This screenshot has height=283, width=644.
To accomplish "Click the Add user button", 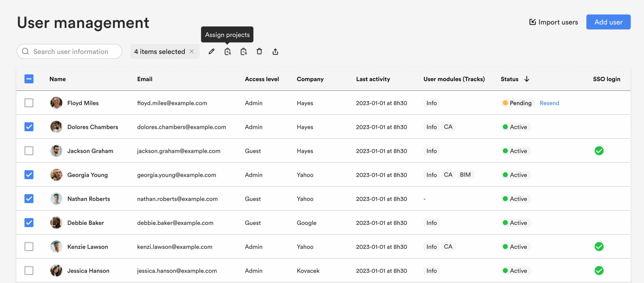I will click(x=608, y=22).
